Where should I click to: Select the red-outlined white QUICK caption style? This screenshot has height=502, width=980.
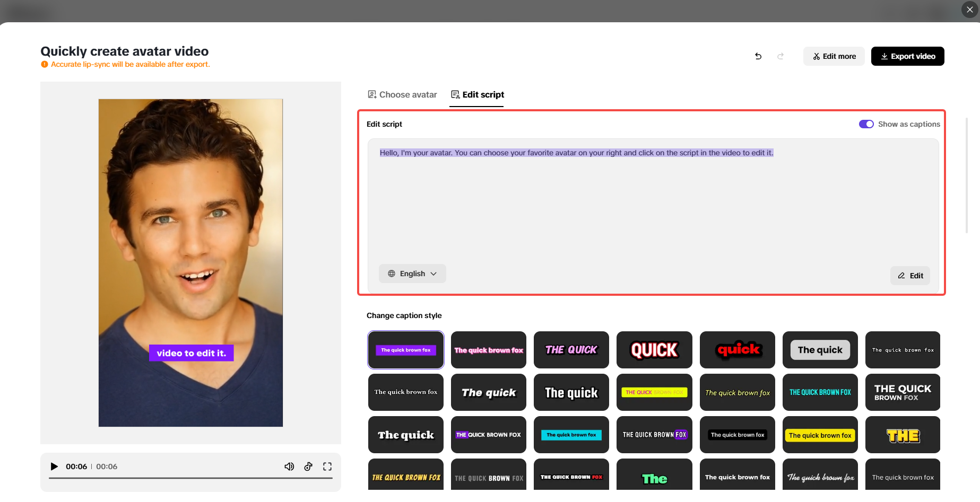tap(654, 350)
